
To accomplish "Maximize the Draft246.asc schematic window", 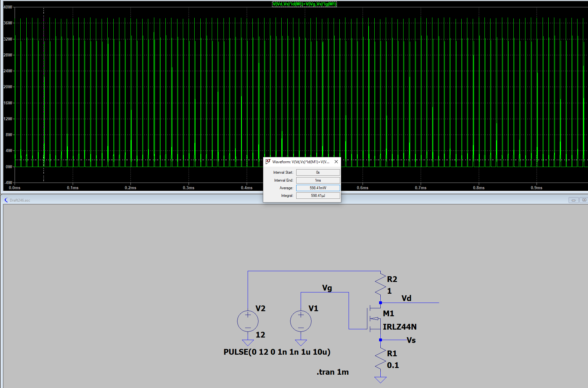I will coord(584,200).
